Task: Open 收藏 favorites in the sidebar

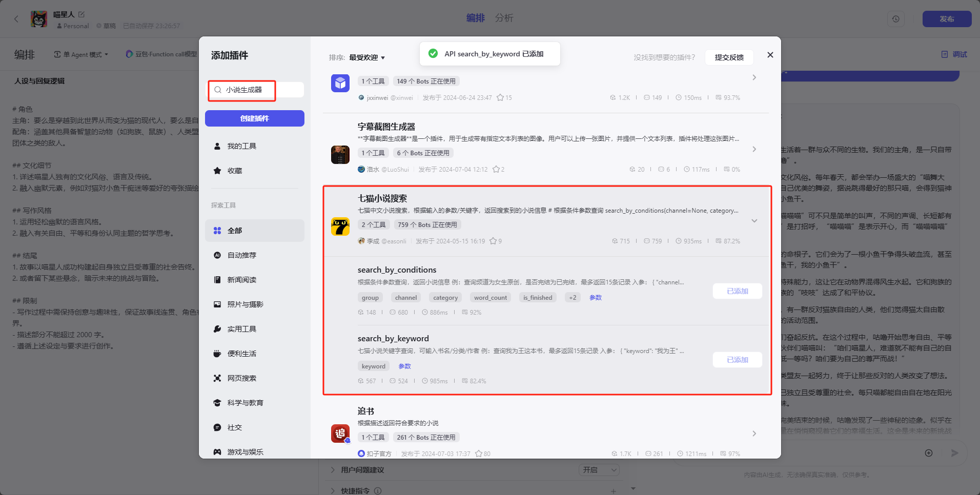Action: (x=255, y=171)
